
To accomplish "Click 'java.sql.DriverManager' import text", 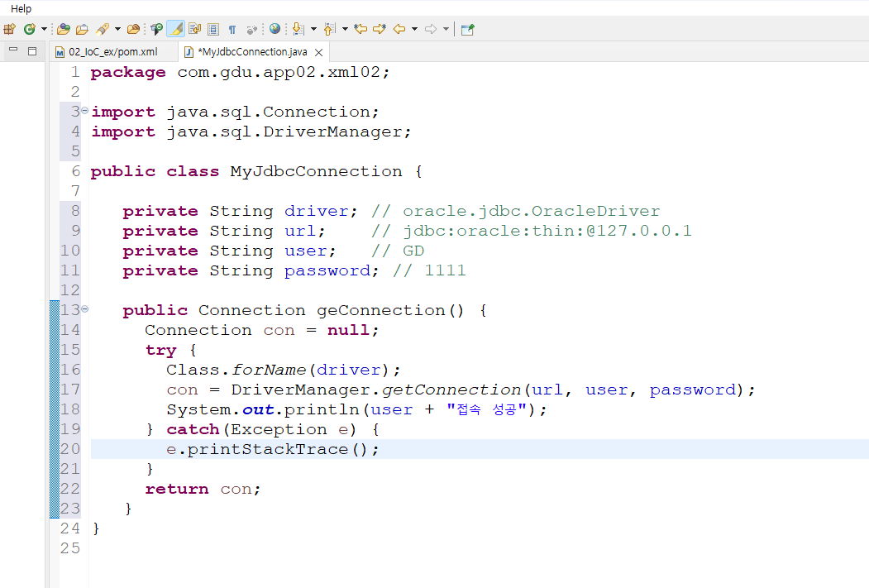I will tap(284, 131).
